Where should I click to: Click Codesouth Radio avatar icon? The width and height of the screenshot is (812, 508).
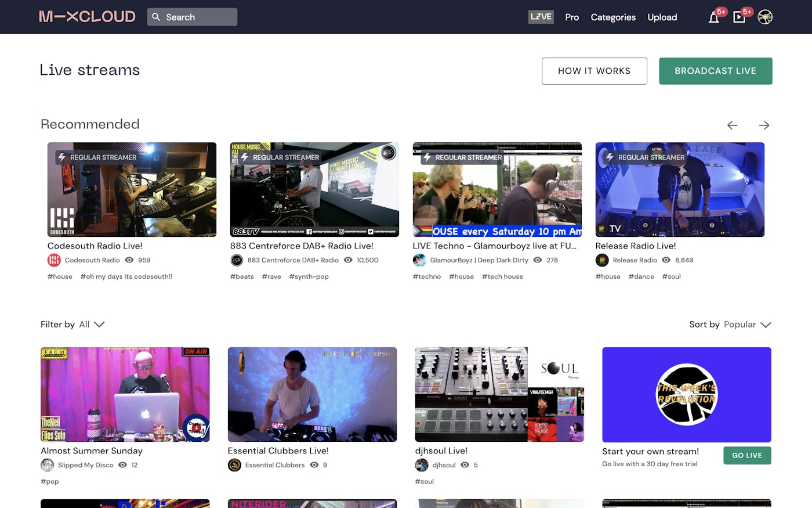(x=54, y=260)
